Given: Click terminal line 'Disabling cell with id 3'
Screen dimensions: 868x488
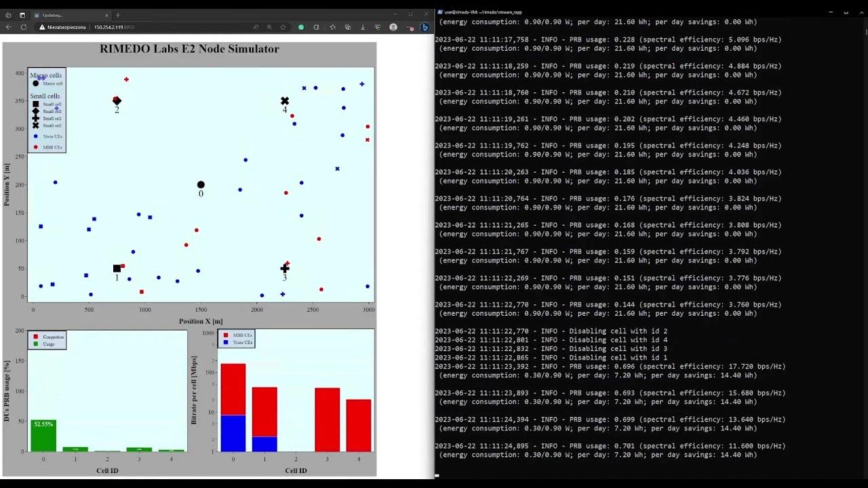Looking at the screenshot, I should (551, 348).
